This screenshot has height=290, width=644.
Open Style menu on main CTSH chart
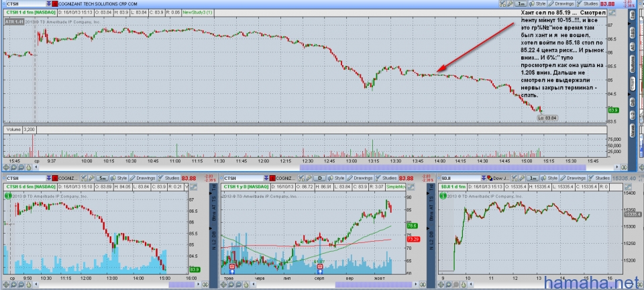click(537, 4)
